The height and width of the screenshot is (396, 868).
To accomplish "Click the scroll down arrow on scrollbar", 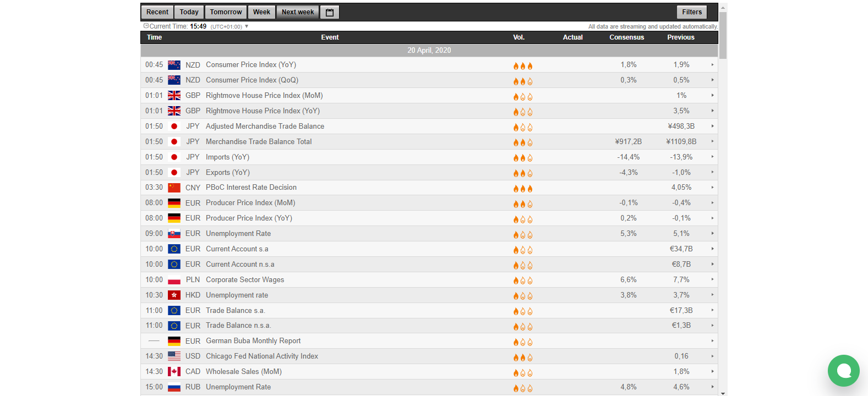I will pos(723,393).
